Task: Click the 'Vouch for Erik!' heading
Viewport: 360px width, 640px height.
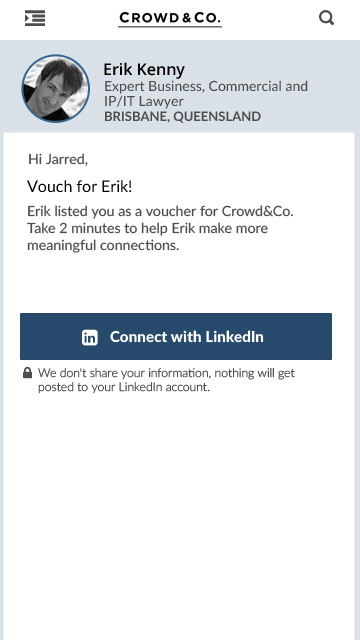Action: coord(80,187)
